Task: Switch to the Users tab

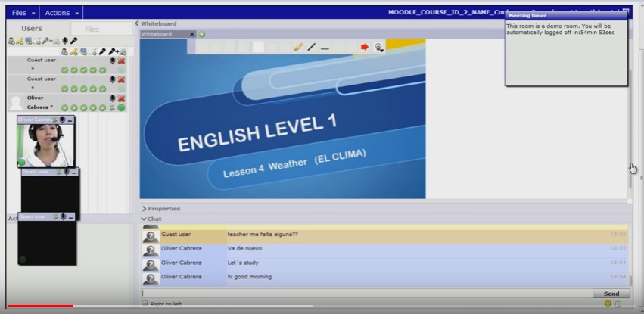Action: (32, 29)
